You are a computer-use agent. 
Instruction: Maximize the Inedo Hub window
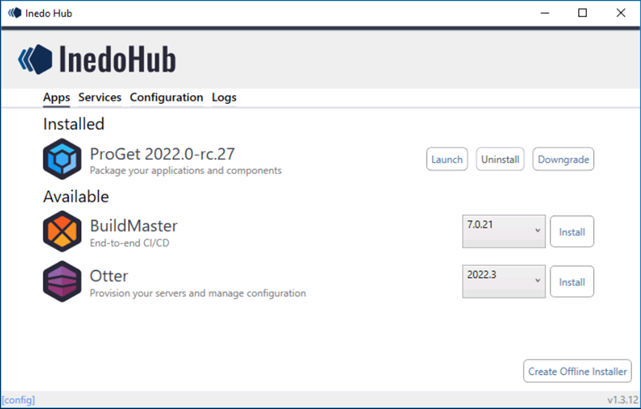583,13
